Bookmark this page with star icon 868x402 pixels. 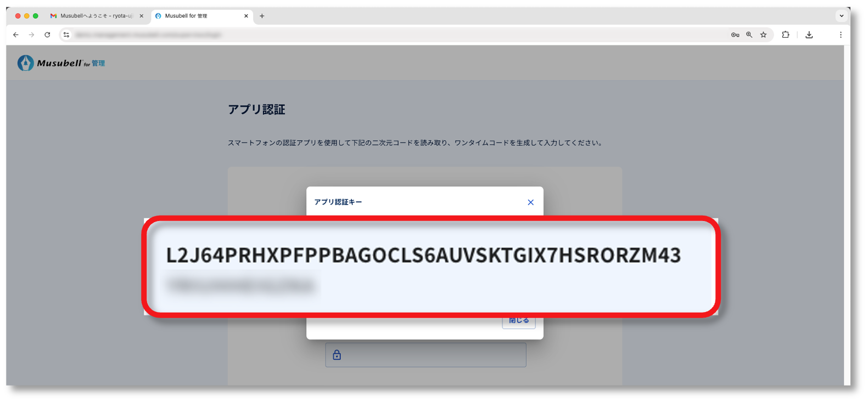tap(763, 35)
